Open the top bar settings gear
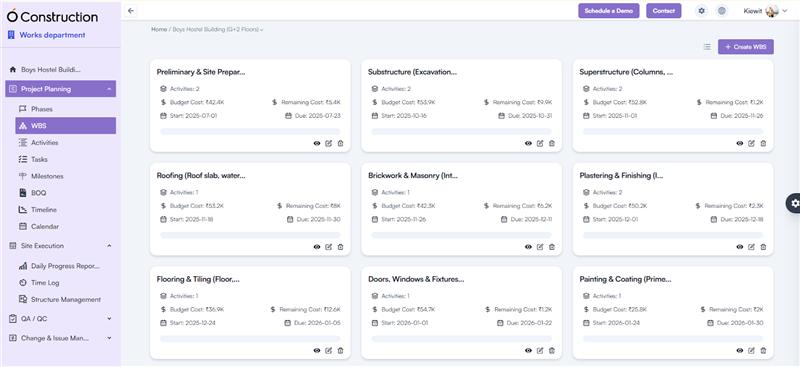Image resolution: width=800 pixels, height=367 pixels. [702, 11]
